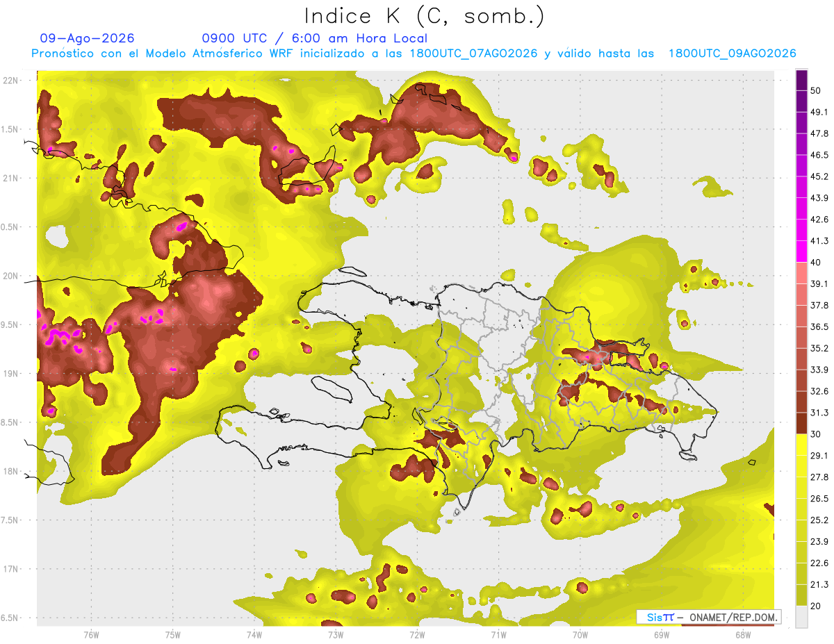The width and height of the screenshot is (834, 644).
Task: Click the '47.8' color scale value
Action: [819, 133]
